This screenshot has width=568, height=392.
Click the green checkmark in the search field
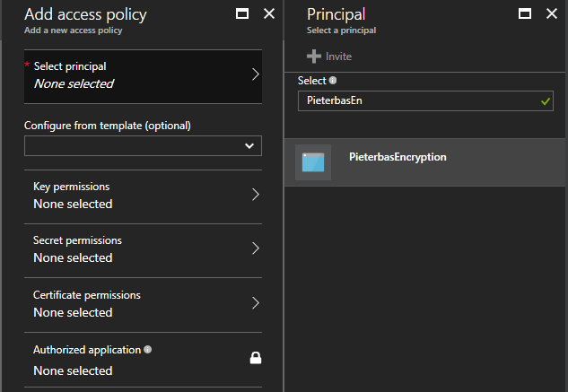(545, 101)
